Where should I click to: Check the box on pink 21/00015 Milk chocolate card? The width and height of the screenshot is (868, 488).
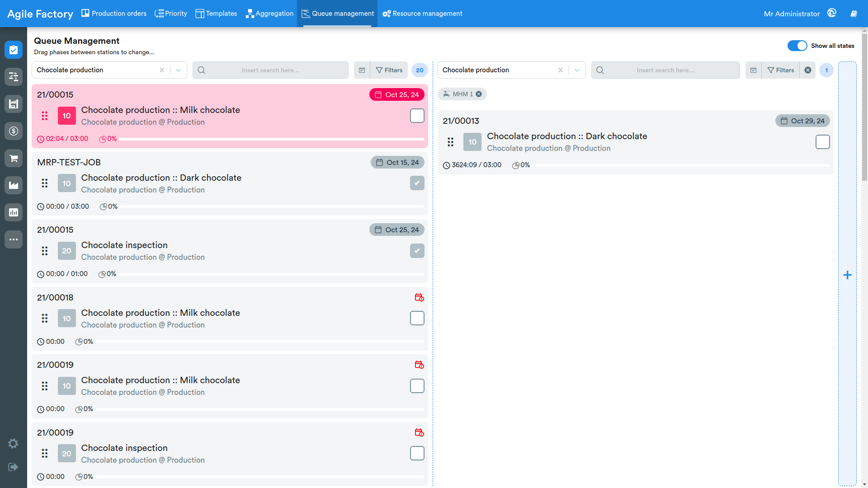click(x=417, y=116)
